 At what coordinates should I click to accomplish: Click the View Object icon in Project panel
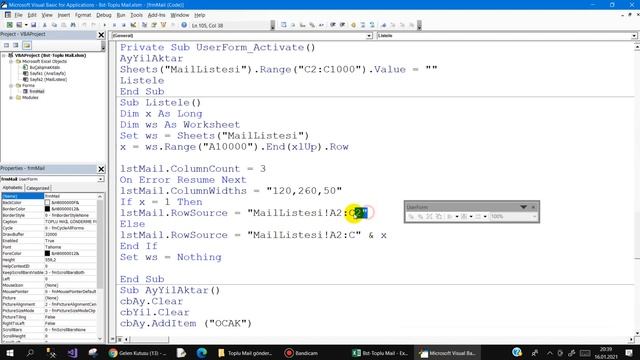(16, 45)
